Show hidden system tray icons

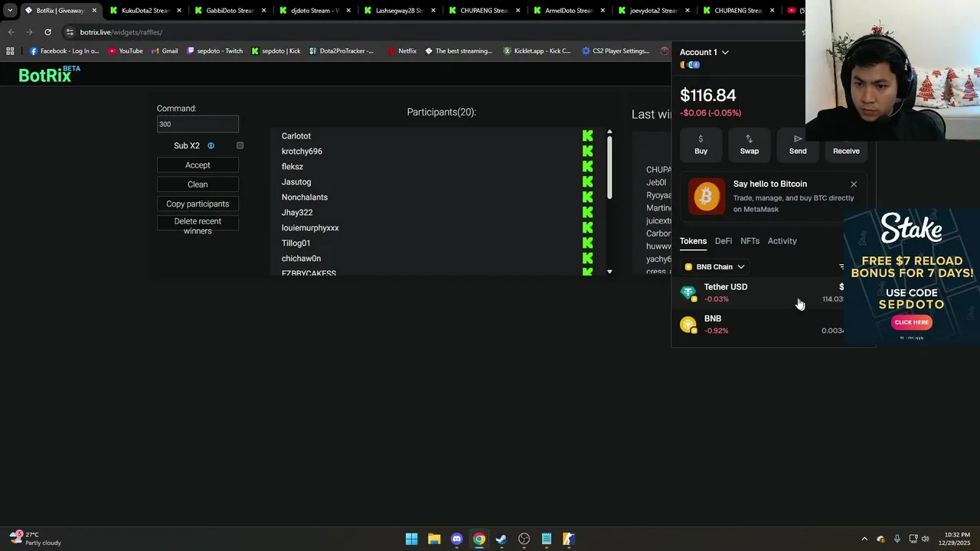click(x=864, y=539)
